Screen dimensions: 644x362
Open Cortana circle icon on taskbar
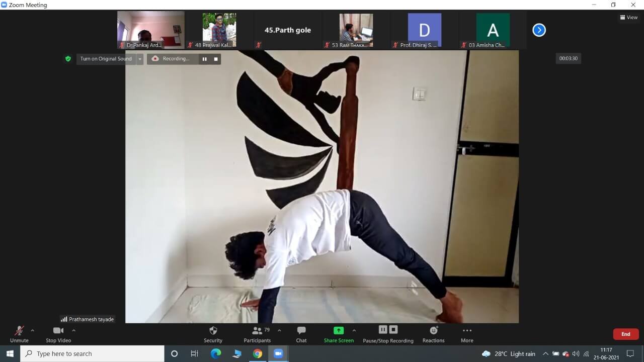pyautogui.click(x=175, y=353)
